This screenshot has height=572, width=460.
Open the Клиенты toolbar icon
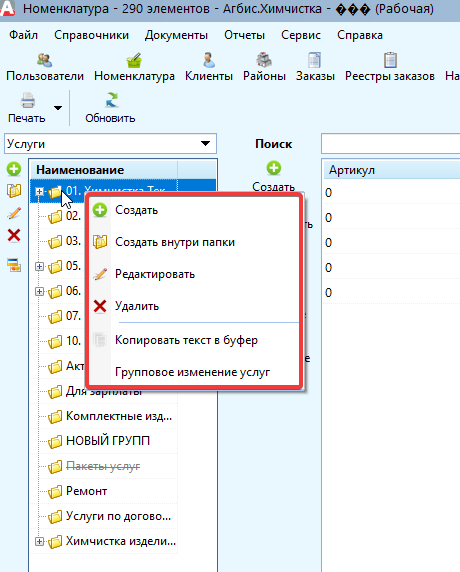(x=209, y=61)
